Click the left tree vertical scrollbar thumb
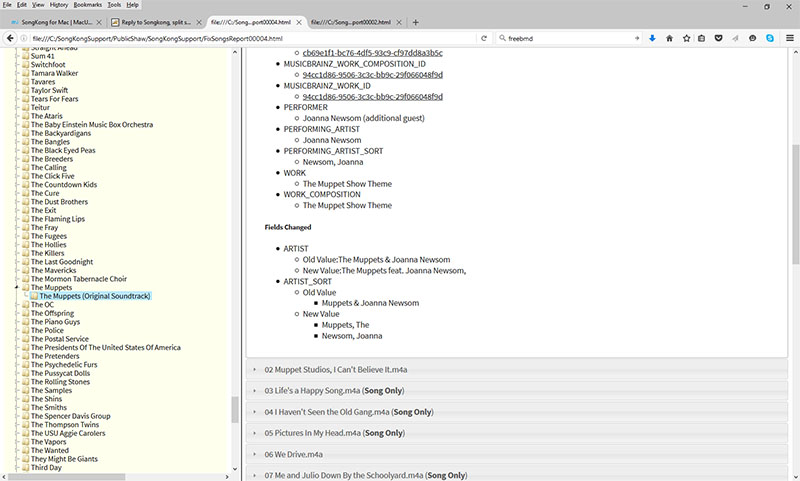The image size is (800, 481). [235, 410]
